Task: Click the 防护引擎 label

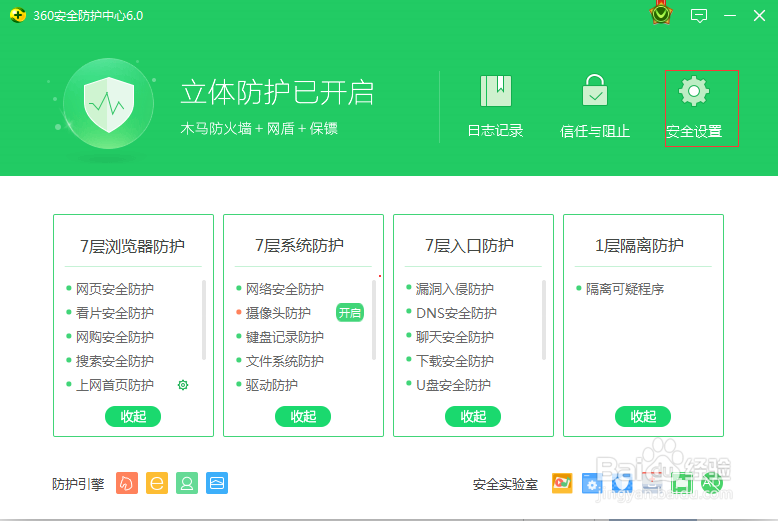Action: point(78,484)
